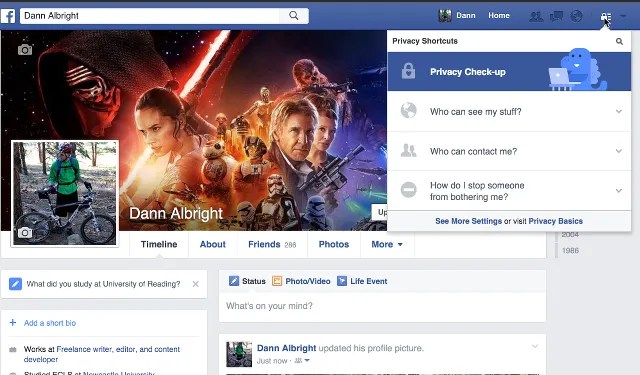Jump to 2004 on timeline scrubber
Image resolution: width=640 pixels, height=375 pixels.
click(570, 235)
